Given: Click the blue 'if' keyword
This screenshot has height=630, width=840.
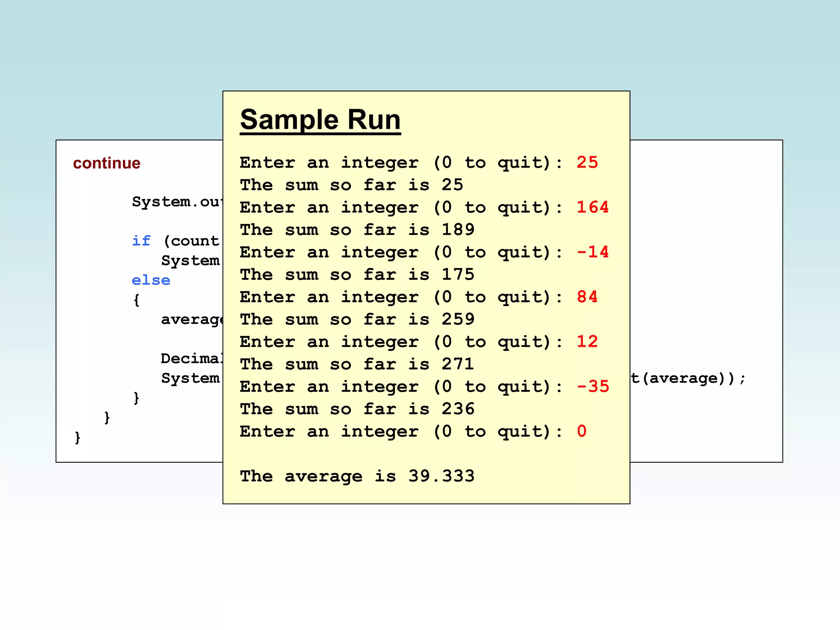Looking at the screenshot, I should coord(141,241).
